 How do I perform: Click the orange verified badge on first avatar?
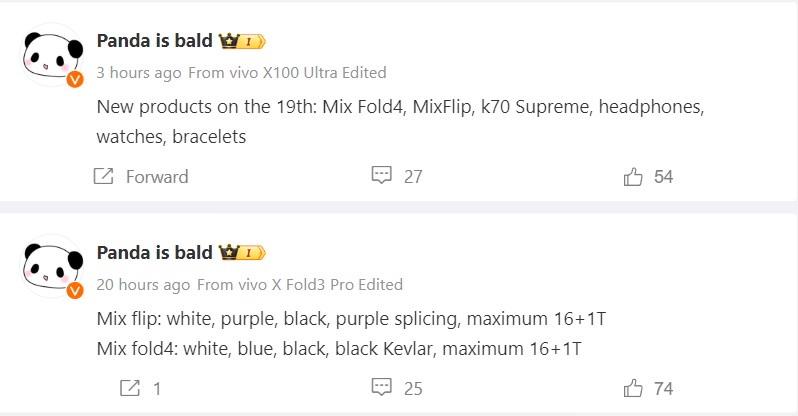click(74, 80)
